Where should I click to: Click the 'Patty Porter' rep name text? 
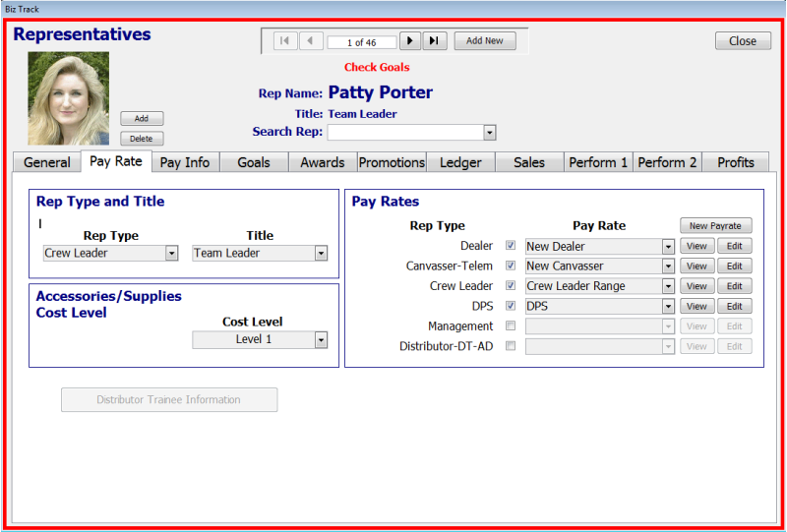tap(381, 92)
